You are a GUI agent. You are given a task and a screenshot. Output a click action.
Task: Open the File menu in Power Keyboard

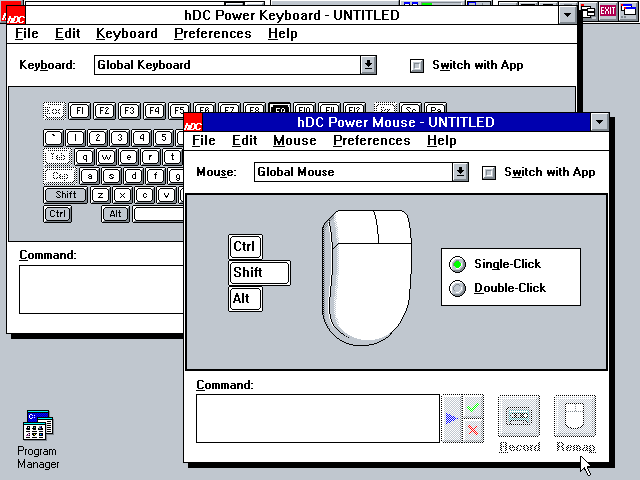27,33
